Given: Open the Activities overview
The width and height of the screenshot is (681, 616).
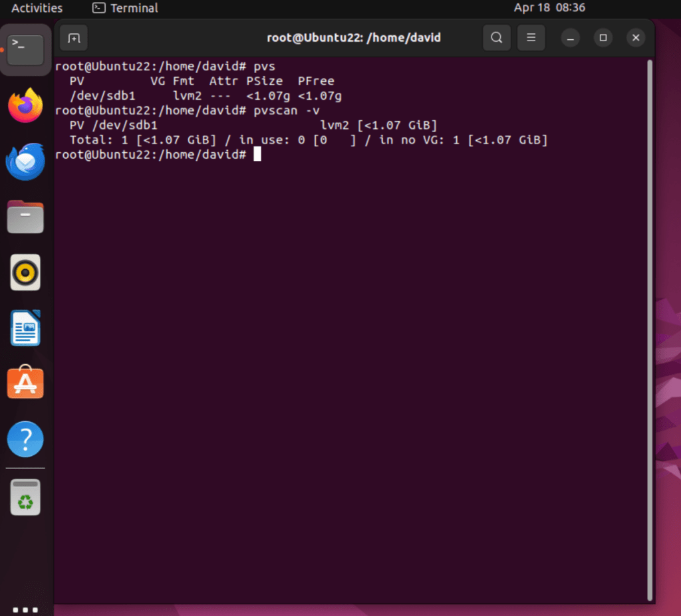Looking at the screenshot, I should [37, 8].
